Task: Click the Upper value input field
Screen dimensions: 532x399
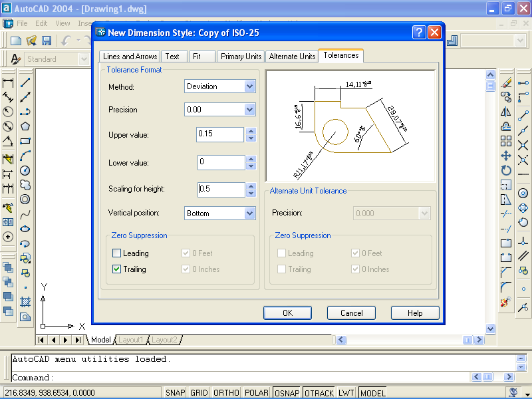Action: click(220, 134)
